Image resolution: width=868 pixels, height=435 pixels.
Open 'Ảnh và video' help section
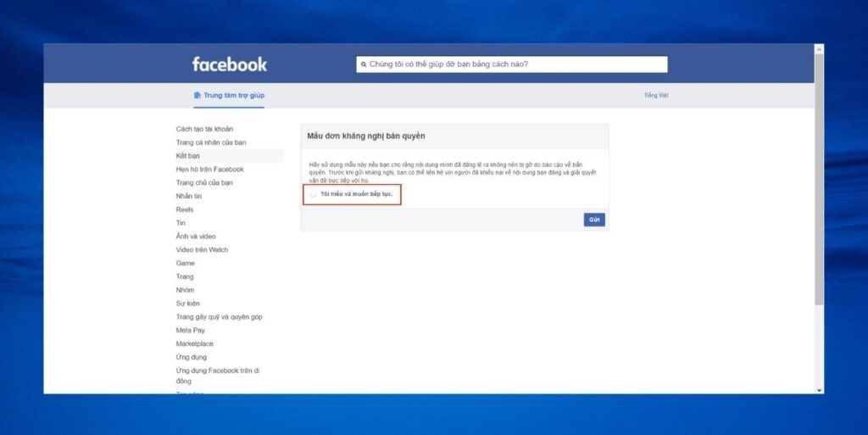coord(195,237)
